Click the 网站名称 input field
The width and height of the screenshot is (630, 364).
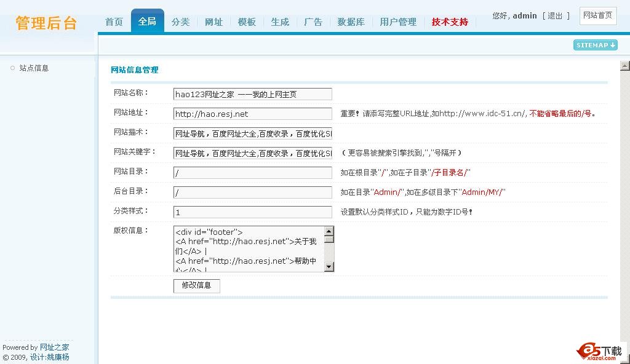tap(252, 94)
